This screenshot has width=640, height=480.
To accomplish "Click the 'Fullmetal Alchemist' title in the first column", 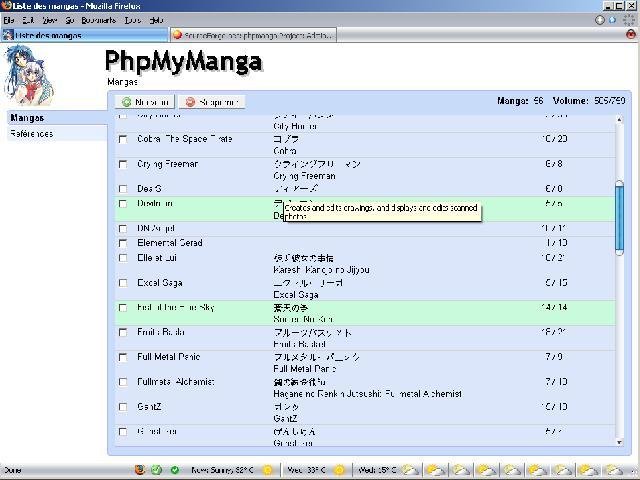I will click(176, 382).
